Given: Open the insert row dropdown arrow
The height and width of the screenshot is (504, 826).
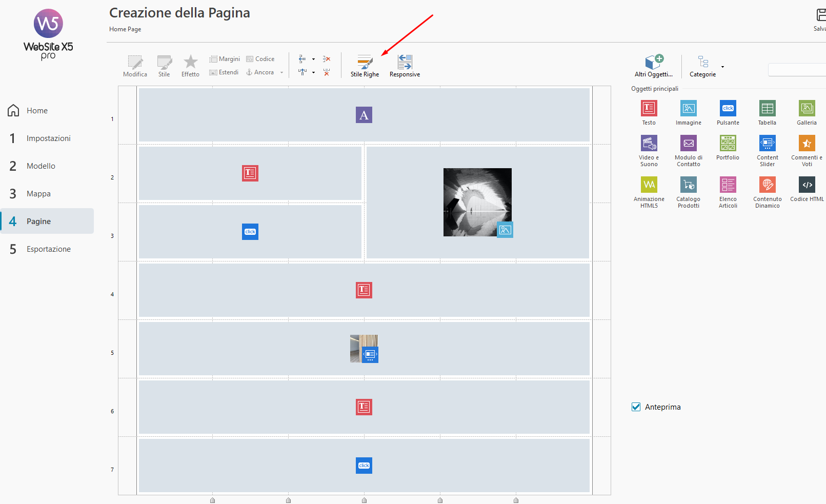Looking at the screenshot, I should (x=313, y=59).
